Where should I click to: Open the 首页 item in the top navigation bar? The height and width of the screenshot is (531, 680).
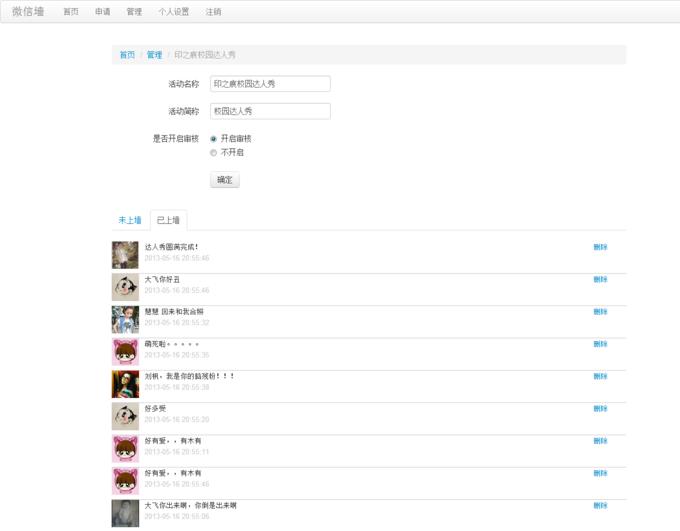(x=71, y=12)
